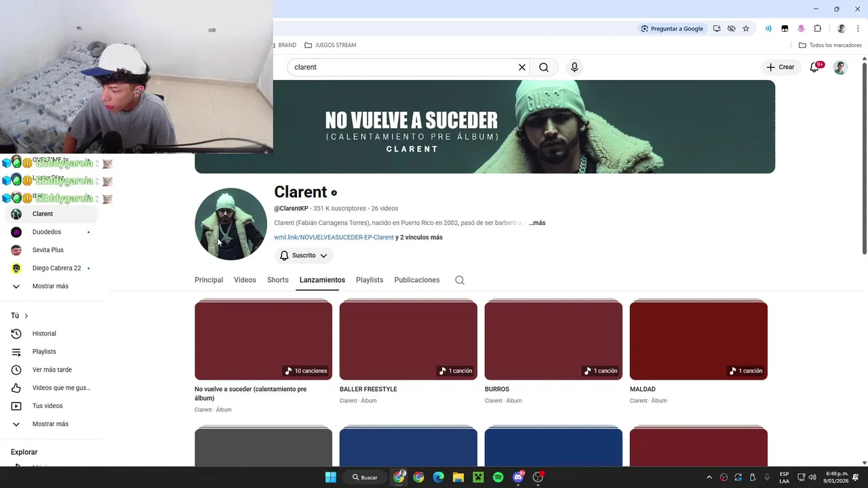The width and height of the screenshot is (868, 488).
Task: Open 'y 2 vínculos más' links
Action: pos(419,237)
